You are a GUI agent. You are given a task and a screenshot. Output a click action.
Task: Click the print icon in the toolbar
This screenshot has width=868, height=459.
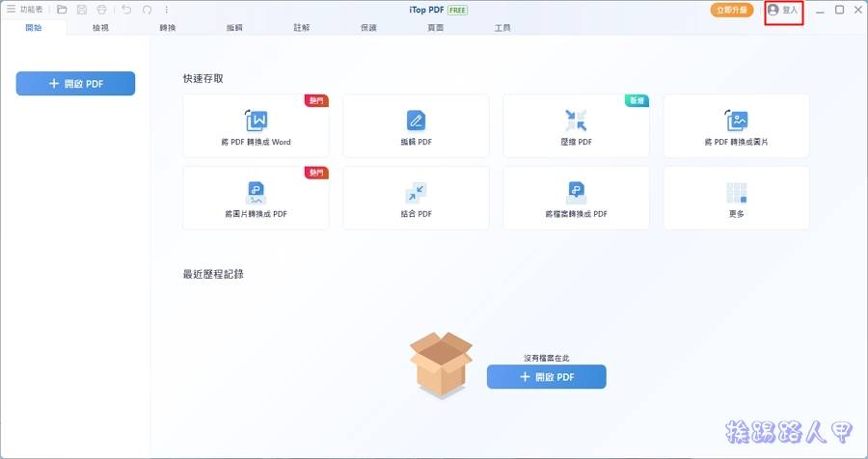(101, 10)
